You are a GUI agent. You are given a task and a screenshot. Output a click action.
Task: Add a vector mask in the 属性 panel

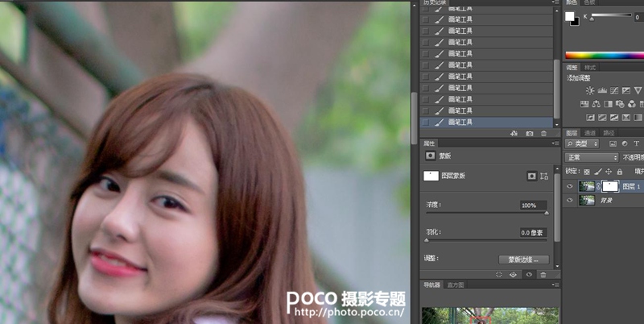tap(544, 176)
